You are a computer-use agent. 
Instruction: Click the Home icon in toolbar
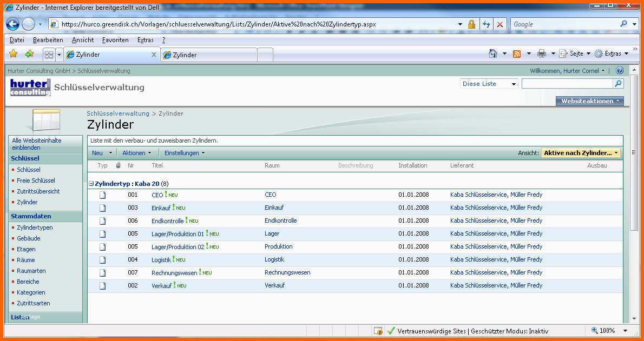coord(492,54)
